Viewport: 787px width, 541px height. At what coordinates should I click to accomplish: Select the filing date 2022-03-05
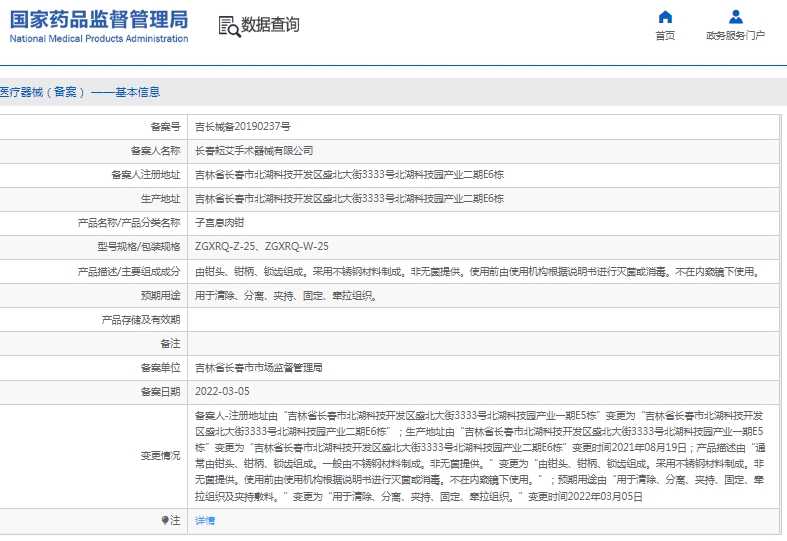click(x=222, y=391)
